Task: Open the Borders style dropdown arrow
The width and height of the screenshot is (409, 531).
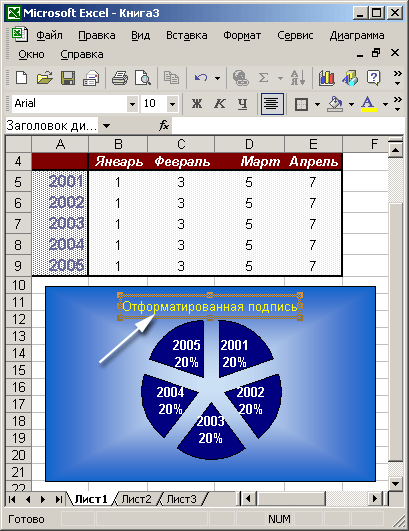Action: tap(317, 104)
